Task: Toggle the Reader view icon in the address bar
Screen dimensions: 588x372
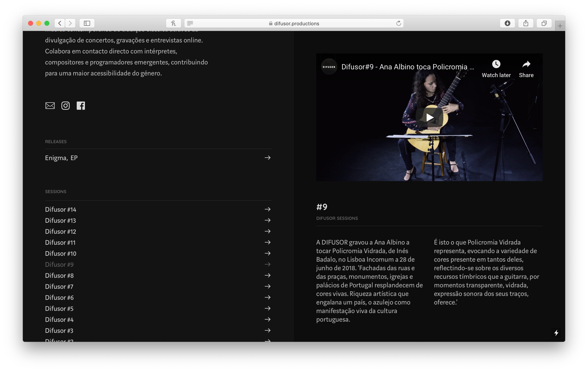Action: 190,23
